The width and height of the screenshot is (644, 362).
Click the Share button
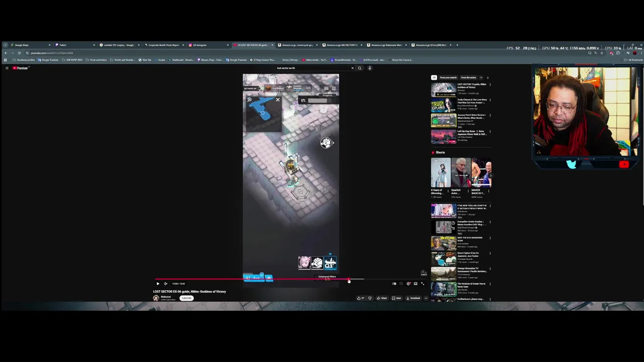click(381, 298)
